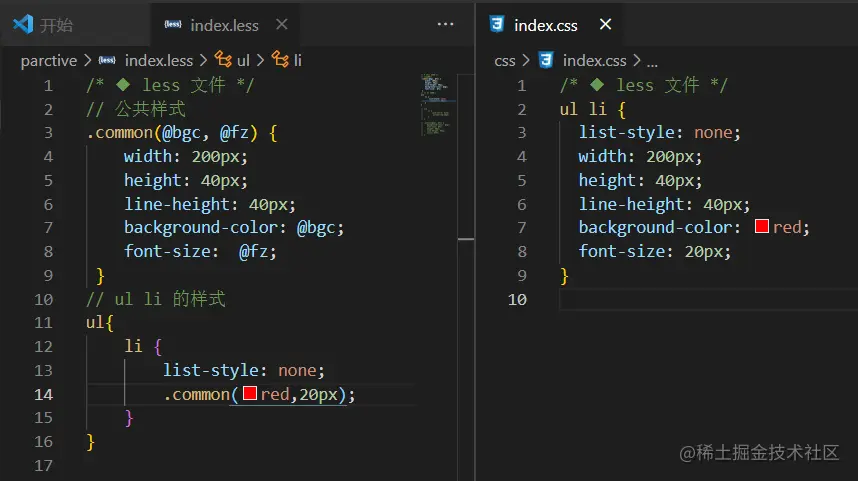Close the index.less tab
858x481 pixels.
[282, 25]
